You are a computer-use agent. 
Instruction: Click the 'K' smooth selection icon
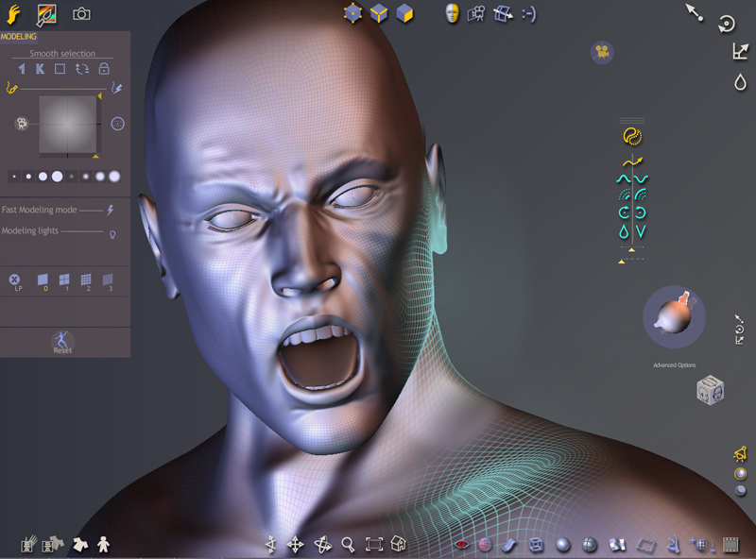[x=40, y=69]
